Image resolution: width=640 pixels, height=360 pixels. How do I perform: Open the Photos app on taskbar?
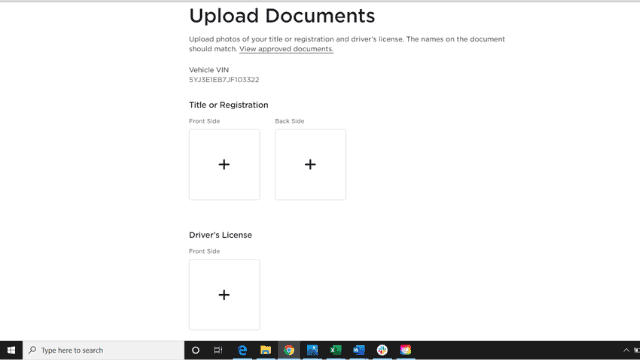[312, 350]
